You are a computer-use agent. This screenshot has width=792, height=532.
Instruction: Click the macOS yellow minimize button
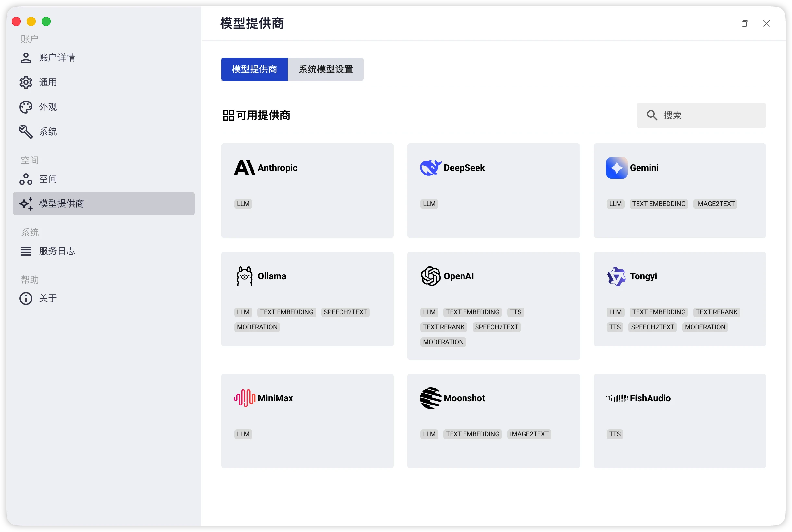pyautogui.click(x=31, y=22)
